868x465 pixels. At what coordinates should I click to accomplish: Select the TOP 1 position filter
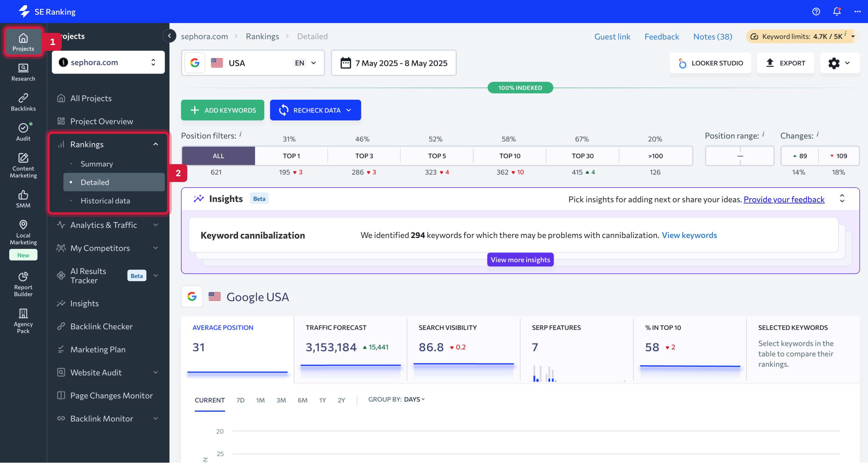coord(291,156)
